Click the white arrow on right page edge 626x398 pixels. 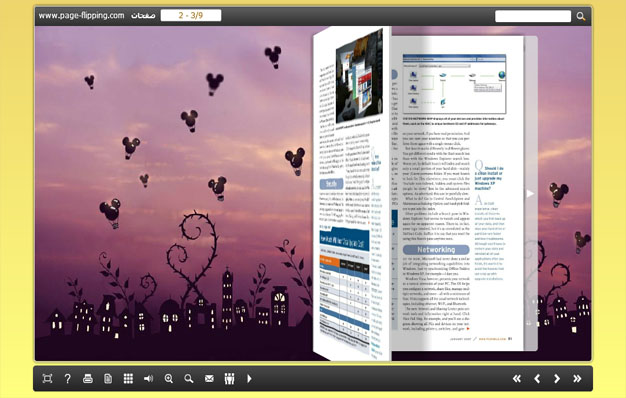[530, 194]
